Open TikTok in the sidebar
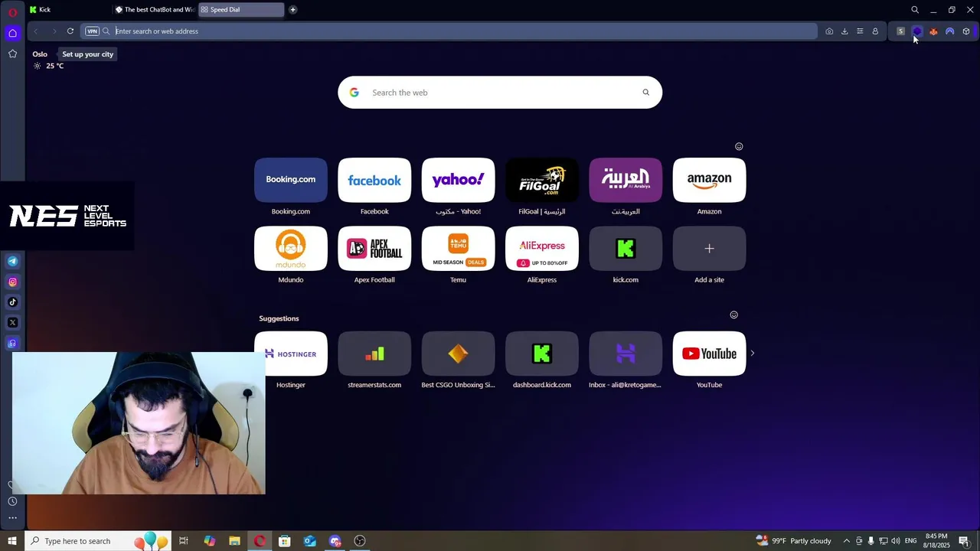980x551 pixels. pos(12,302)
